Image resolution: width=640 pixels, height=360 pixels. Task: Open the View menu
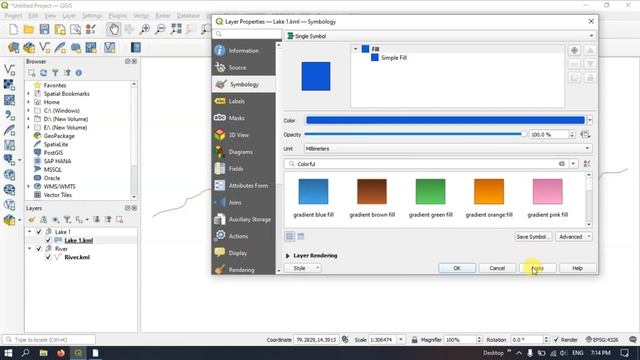point(50,16)
